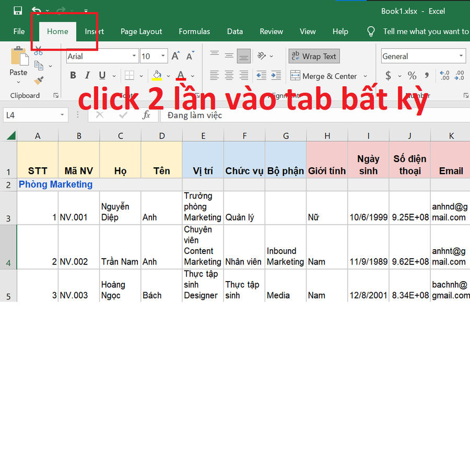Click the Copy icon in Clipboard group

(x=39, y=65)
